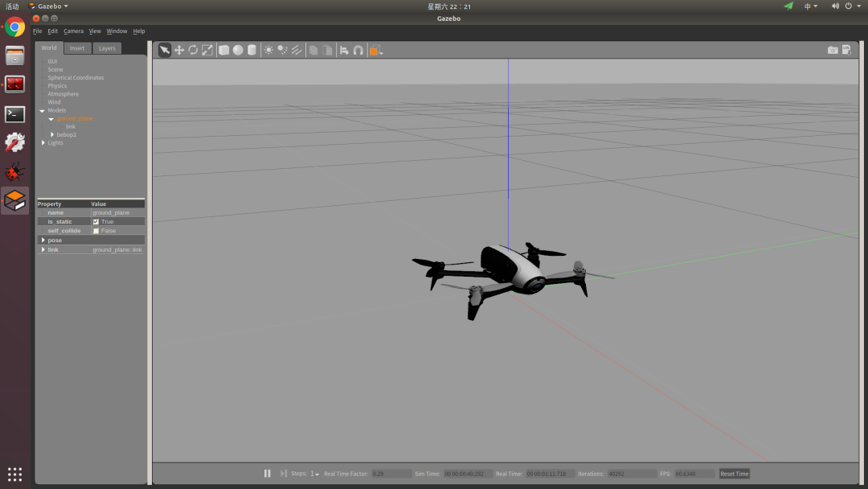Switch to the Insert tab
This screenshot has height=489, width=868.
[77, 48]
